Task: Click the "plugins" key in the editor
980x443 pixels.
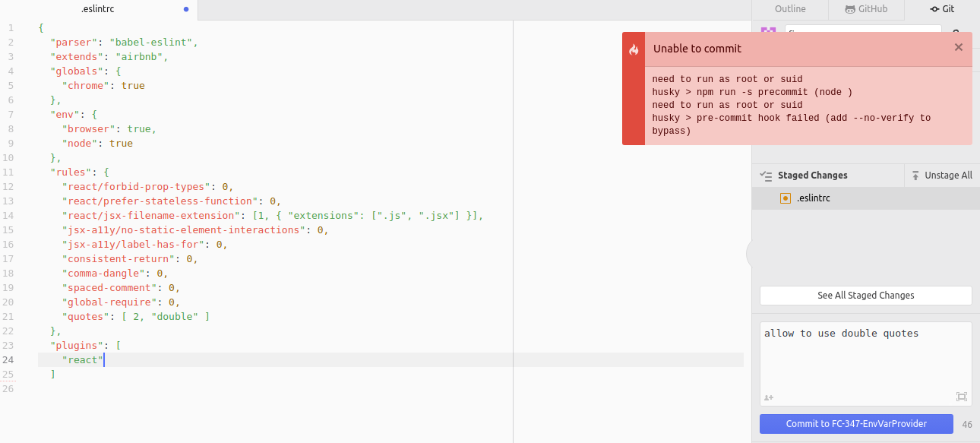Action: tap(77, 346)
